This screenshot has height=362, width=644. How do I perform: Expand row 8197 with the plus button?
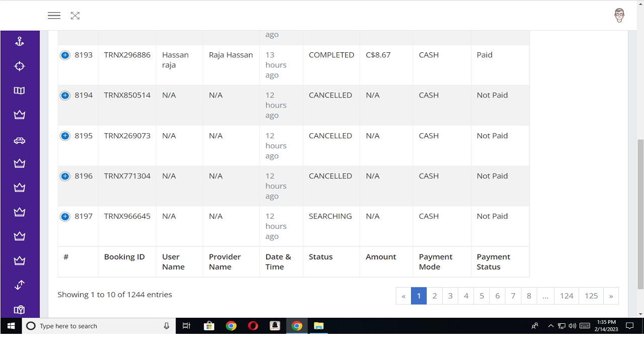(x=65, y=216)
